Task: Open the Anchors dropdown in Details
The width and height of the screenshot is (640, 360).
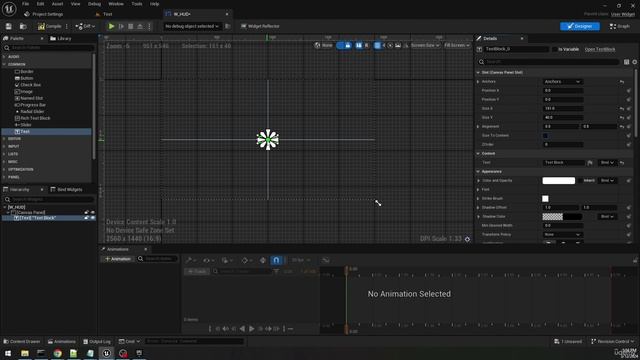Action: 562,82
